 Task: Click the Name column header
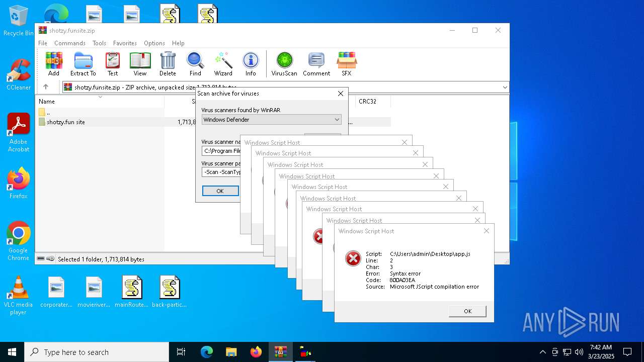(100, 101)
